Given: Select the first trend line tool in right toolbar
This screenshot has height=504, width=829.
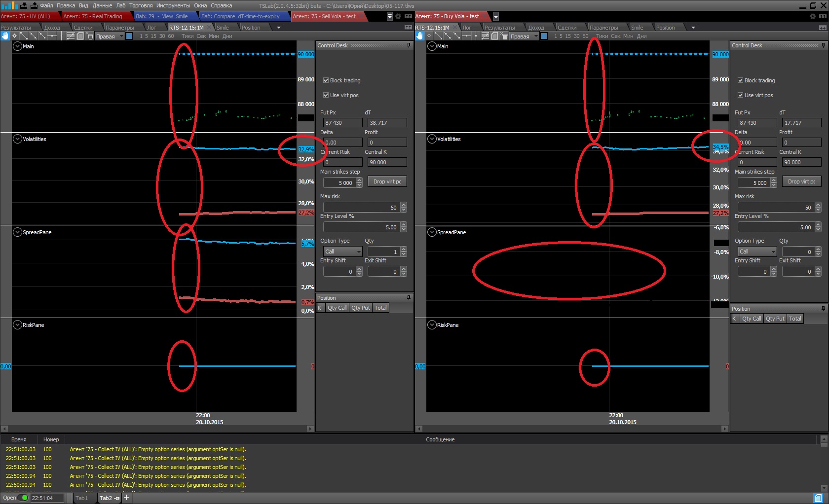Looking at the screenshot, I should point(438,36).
